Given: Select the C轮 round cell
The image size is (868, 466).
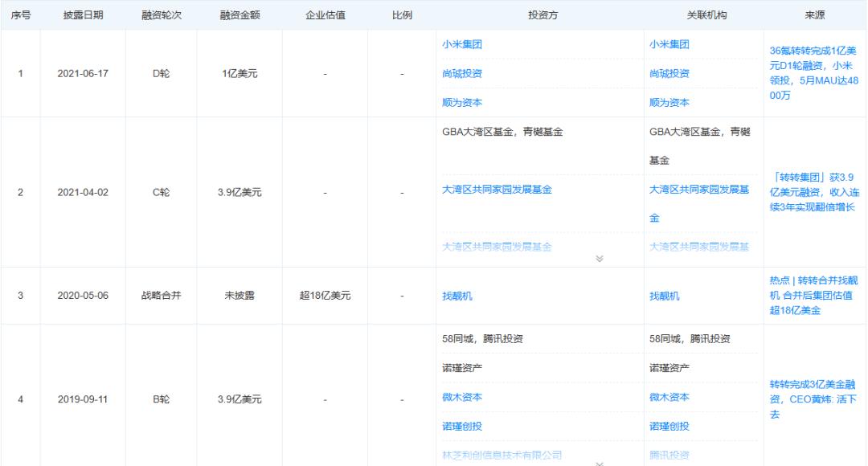Looking at the screenshot, I should click(161, 193).
